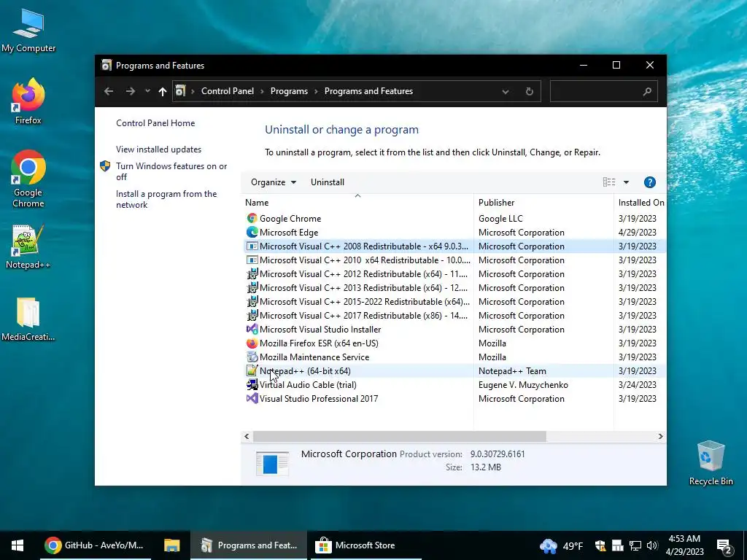Click Control Panel in the breadcrumb
This screenshot has height=560, width=747.
[228, 91]
